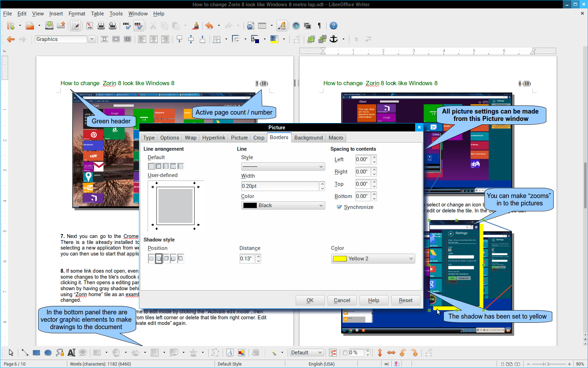The image size is (588, 368).
Task: Expand the line Style dropdown
Action: point(283,166)
